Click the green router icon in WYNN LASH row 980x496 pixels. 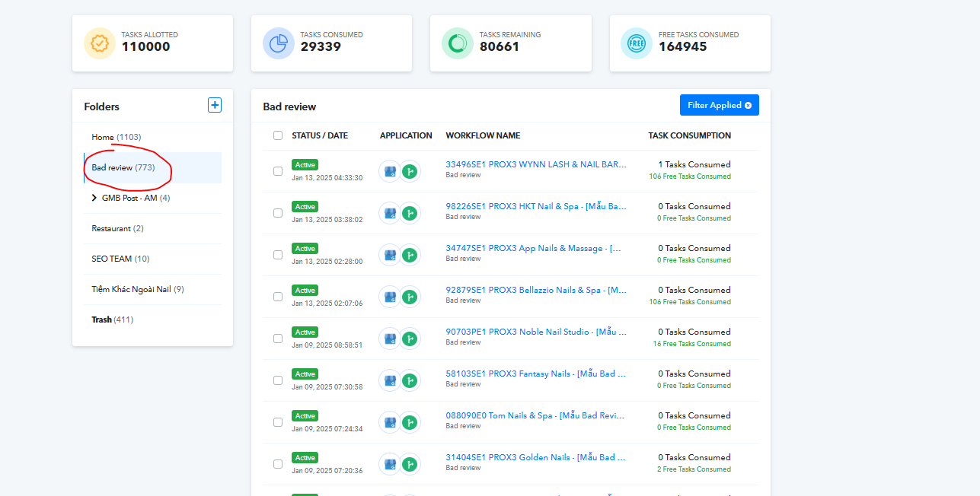[x=410, y=171]
